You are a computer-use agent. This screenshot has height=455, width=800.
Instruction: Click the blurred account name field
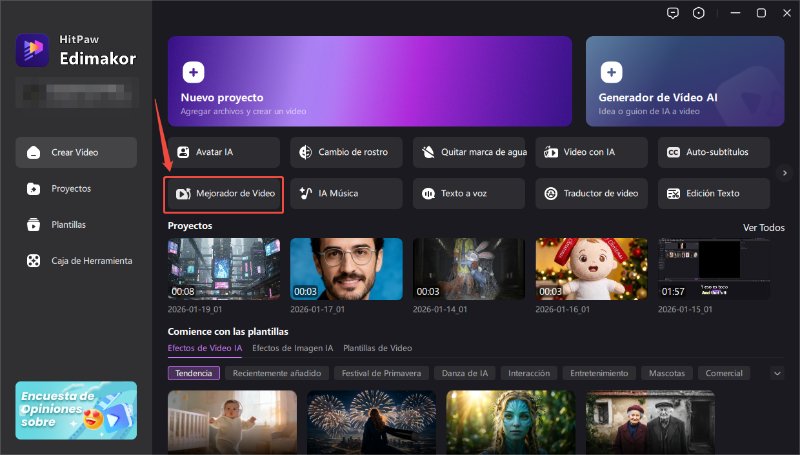(x=77, y=93)
